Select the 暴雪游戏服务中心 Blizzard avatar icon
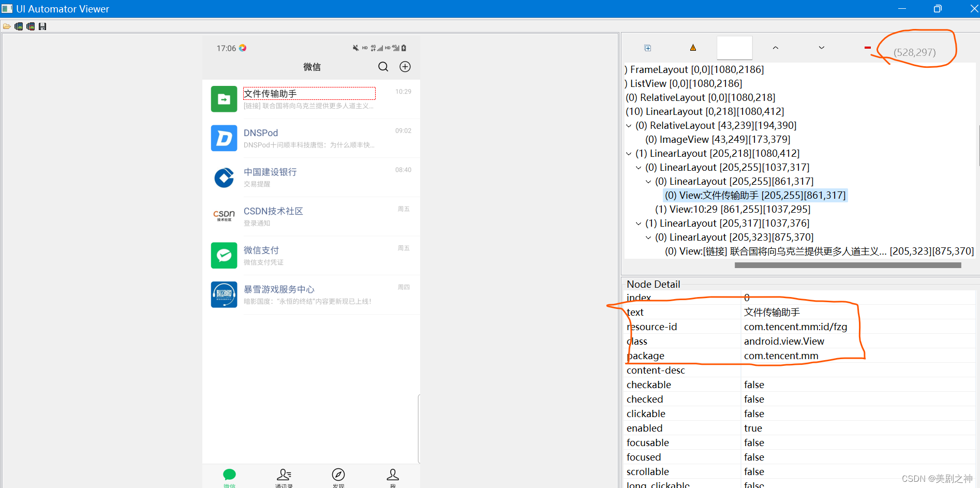Screen dimensions: 980x488 (x=224, y=294)
